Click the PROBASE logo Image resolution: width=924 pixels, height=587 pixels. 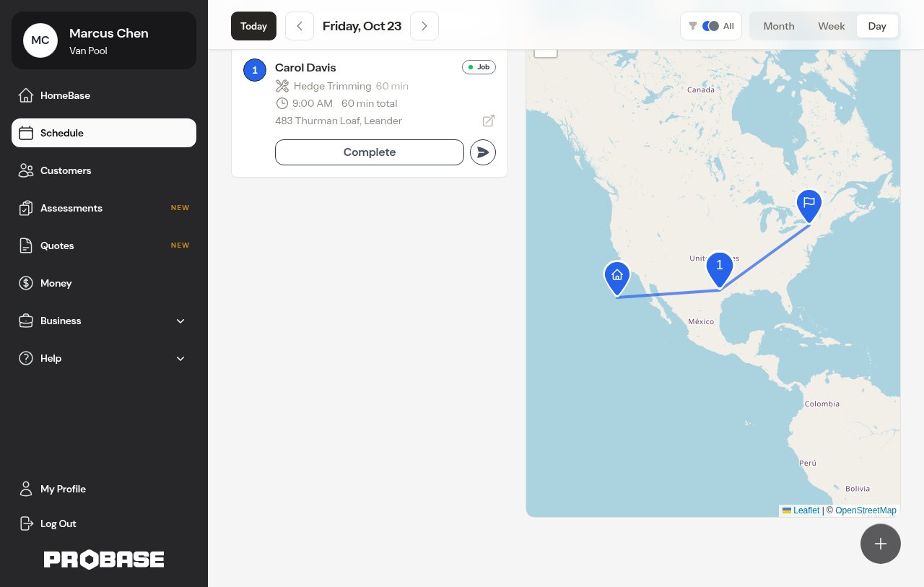coord(104,560)
